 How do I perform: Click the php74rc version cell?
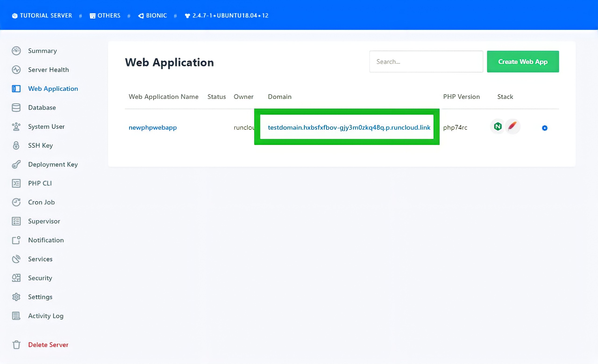click(x=455, y=127)
